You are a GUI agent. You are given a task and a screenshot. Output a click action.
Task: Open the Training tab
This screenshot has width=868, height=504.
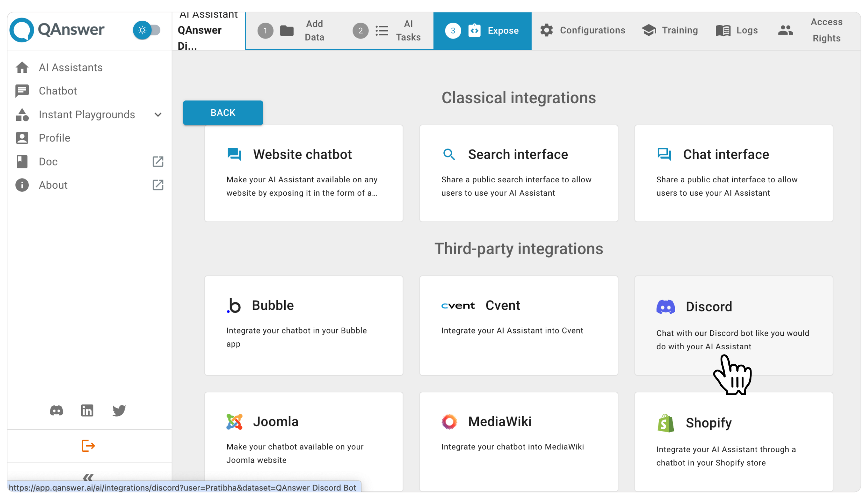(670, 30)
